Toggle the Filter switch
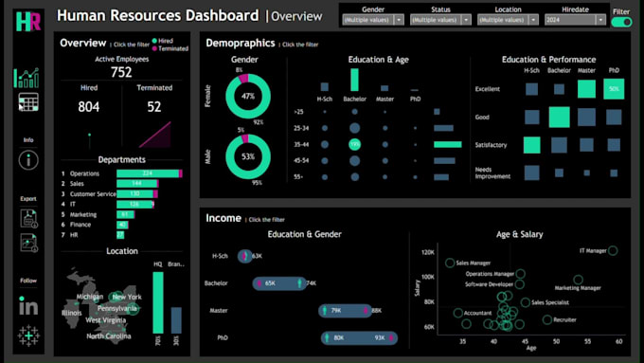 pyautogui.click(x=621, y=22)
